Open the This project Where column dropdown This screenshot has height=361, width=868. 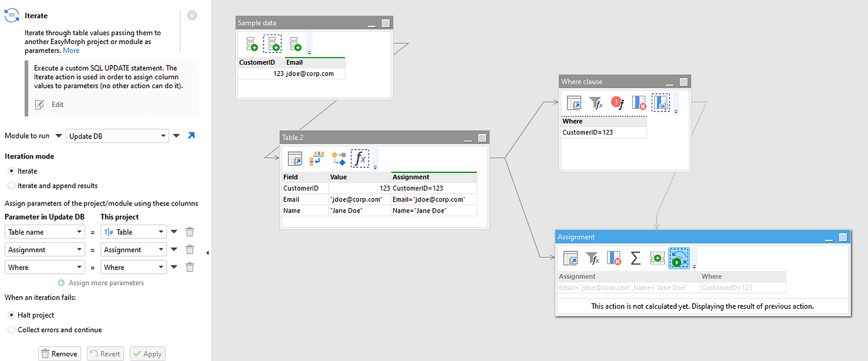[162, 267]
